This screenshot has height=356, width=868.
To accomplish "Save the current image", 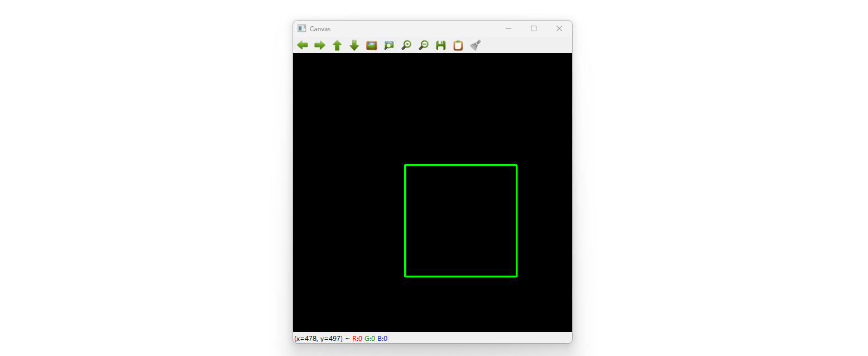I will pyautogui.click(x=440, y=45).
